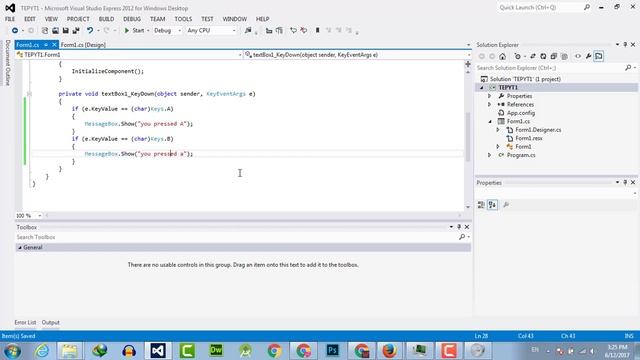
Task: Click the Uncomment selected lines icon
Action: pyautogui.click(x=304, y=31)
